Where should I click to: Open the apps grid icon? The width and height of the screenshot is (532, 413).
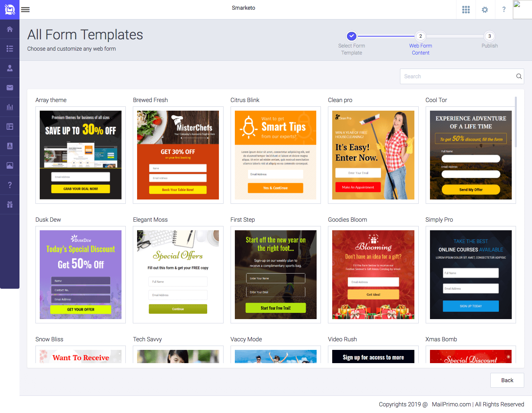coord(466,10)
